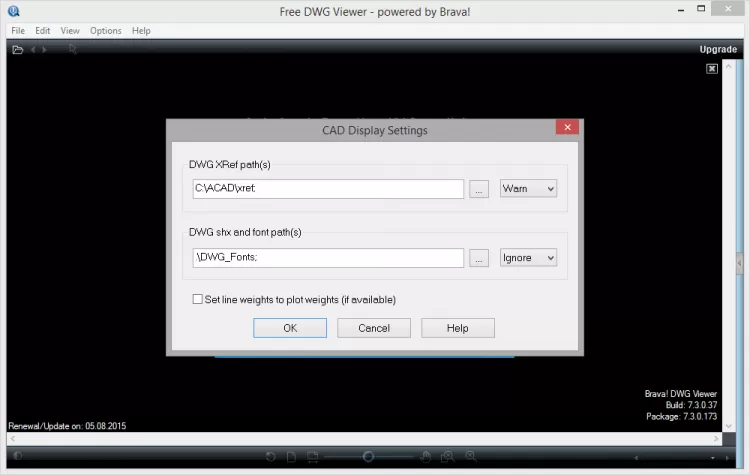The image size is (750, 475).
Task: Enable Set line weights to plot weights
Action: click(197, 299)
